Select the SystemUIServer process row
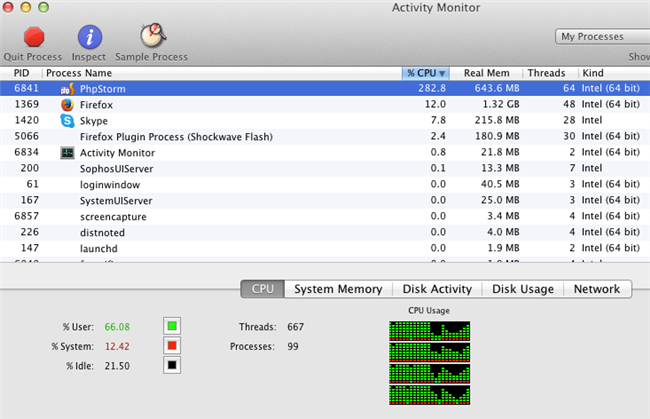The width and height of the screenshot is (650, 419). 325,200
